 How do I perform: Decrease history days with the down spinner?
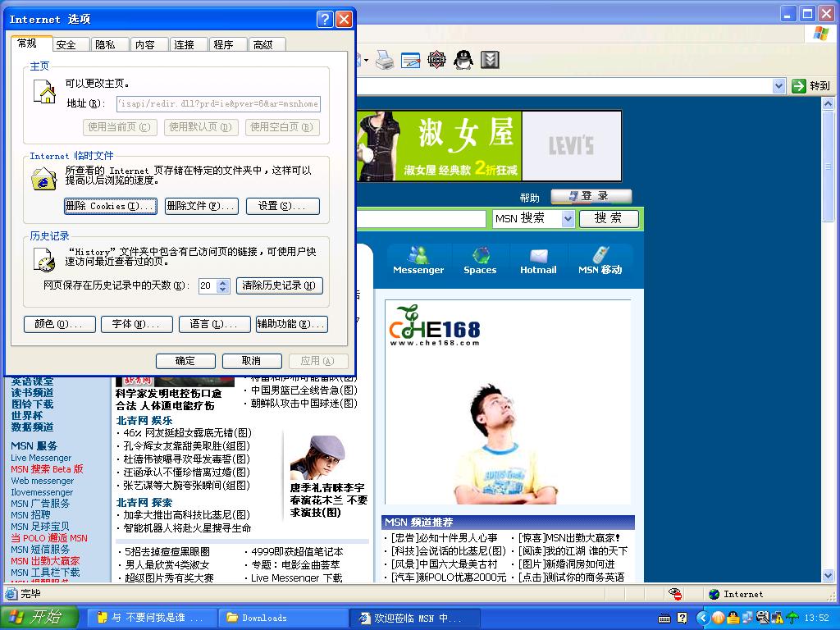pos(223,290)
